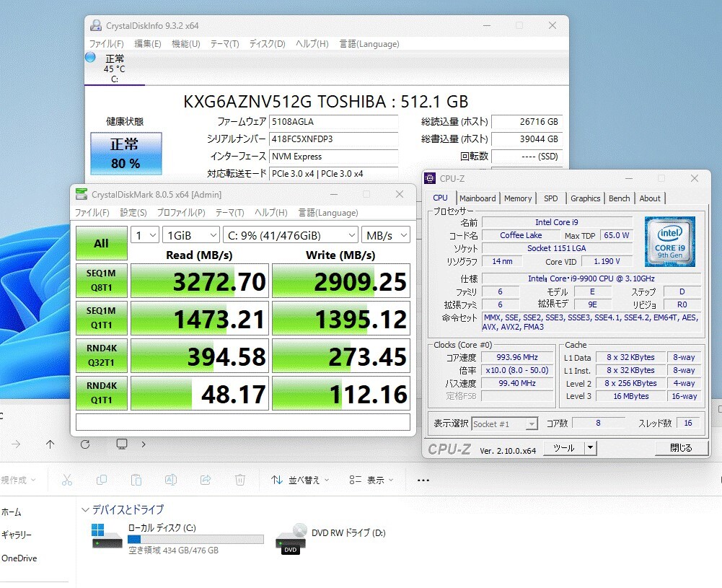Screen dimensions: 722x588
Task: Open the MB/s unit dropdown
Action: (x=386, y=235)
